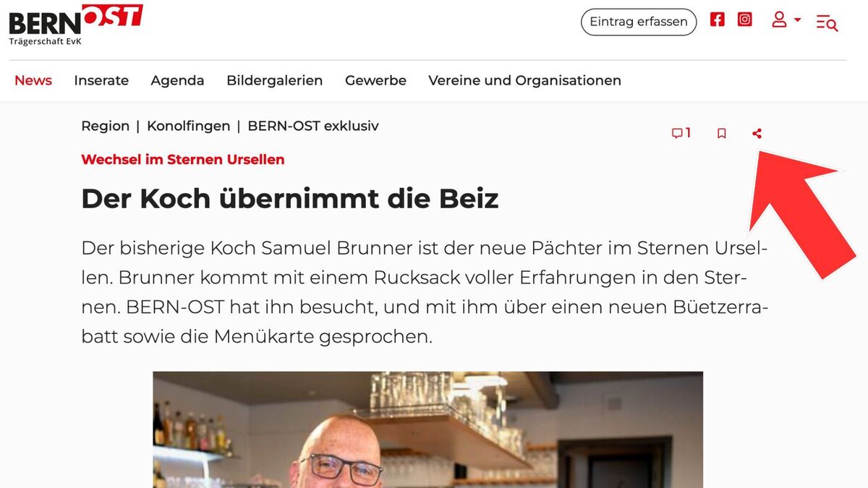Screen dimensions: 868x488
Task: Open the BERN-OST exklusiv category link
Action: pyautogui.click(x=313, y=126)
